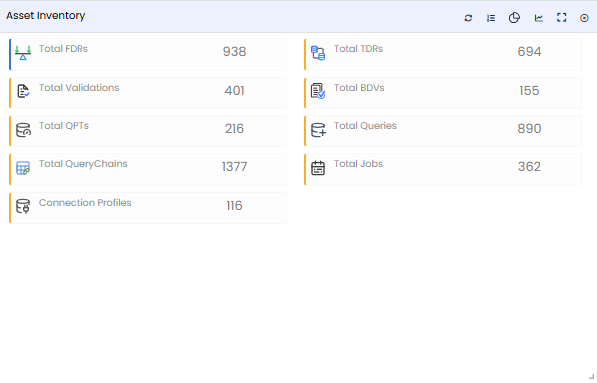Click the Total TDRs database icon
Image resolution: width=597 pixels, height=383 pixels.
pyautogui.click(x=318, y=53)
